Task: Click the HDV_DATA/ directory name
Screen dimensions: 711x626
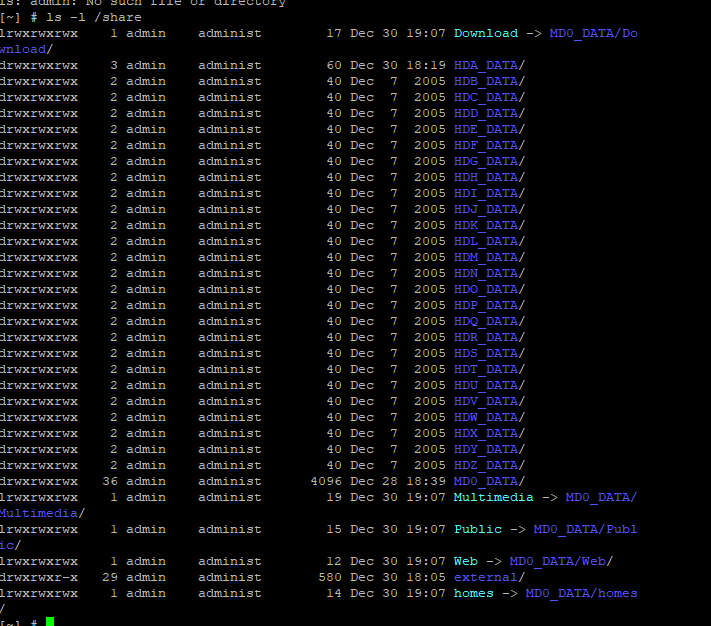Action: pyautogui.click(x=489, y=402)
